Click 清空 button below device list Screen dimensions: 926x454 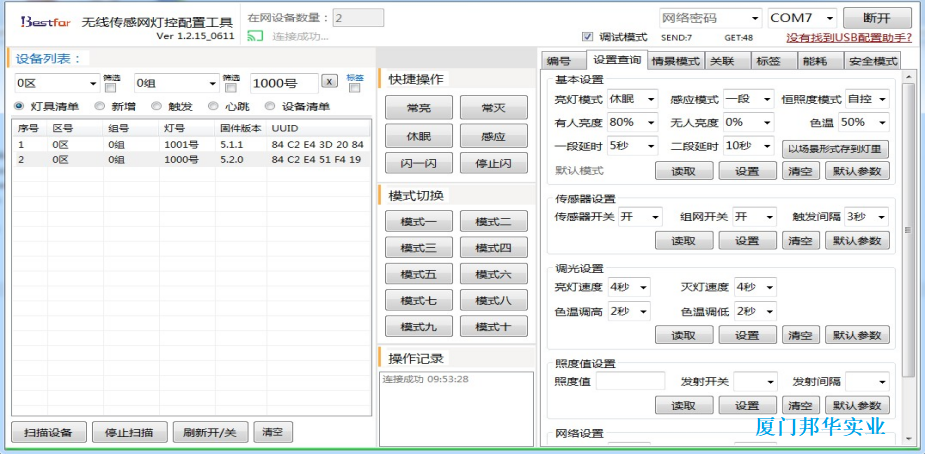pos(273,432)
